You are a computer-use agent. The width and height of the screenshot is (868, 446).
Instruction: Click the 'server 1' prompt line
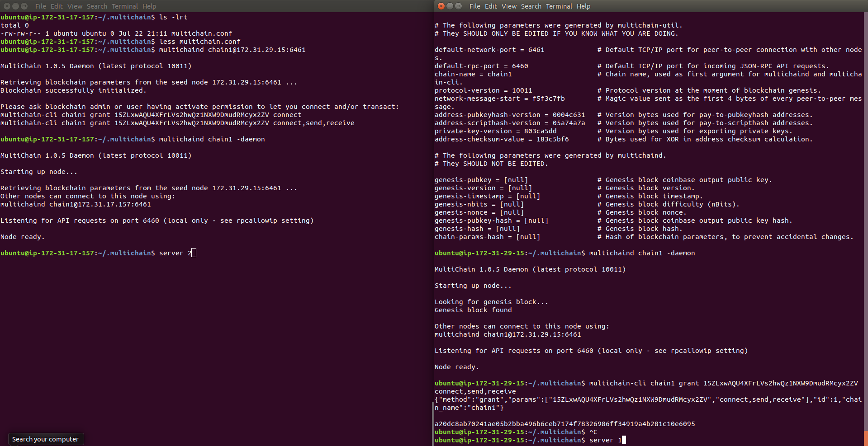pyautogui.click(x=530, y=440)
